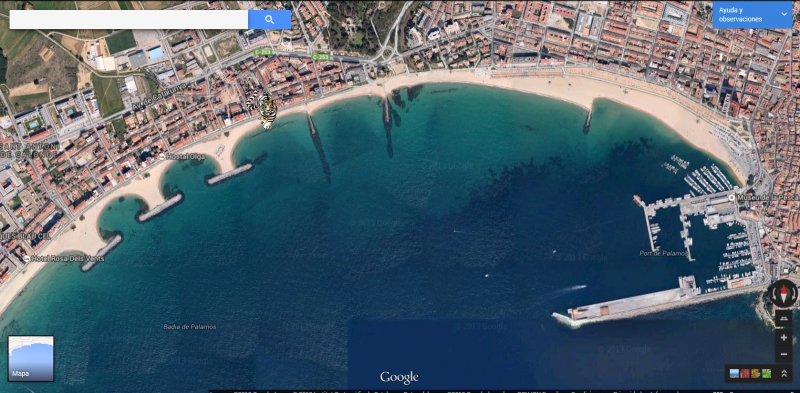Click the Port de Palamós label
800x393 pixels.
[663, 253]
